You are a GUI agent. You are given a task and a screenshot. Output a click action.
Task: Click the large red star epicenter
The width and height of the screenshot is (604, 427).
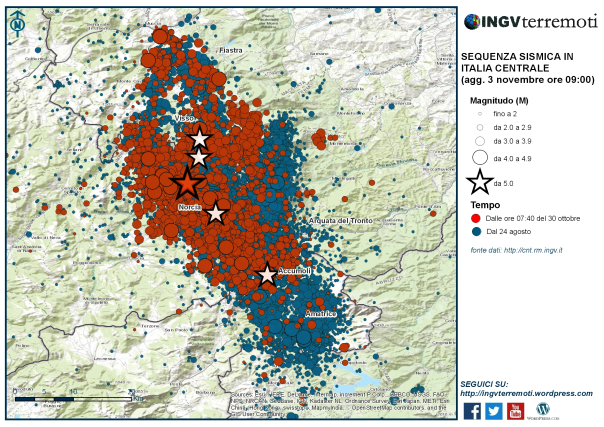pos(188,182)
